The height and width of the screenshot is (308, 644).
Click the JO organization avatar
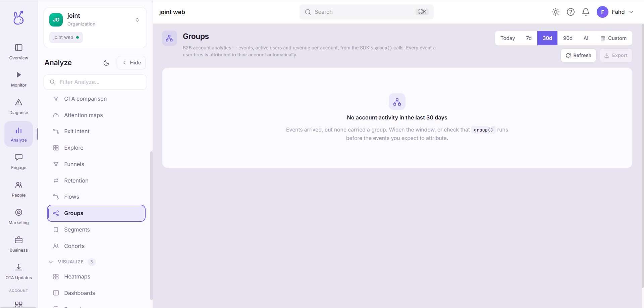coord(56,20)
